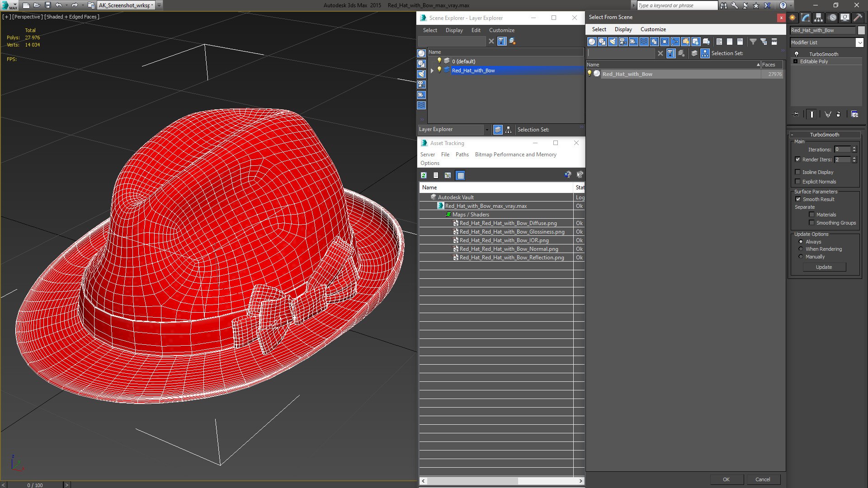Redo the last undone action
The image size is (868, 488).
coord(75,5)
